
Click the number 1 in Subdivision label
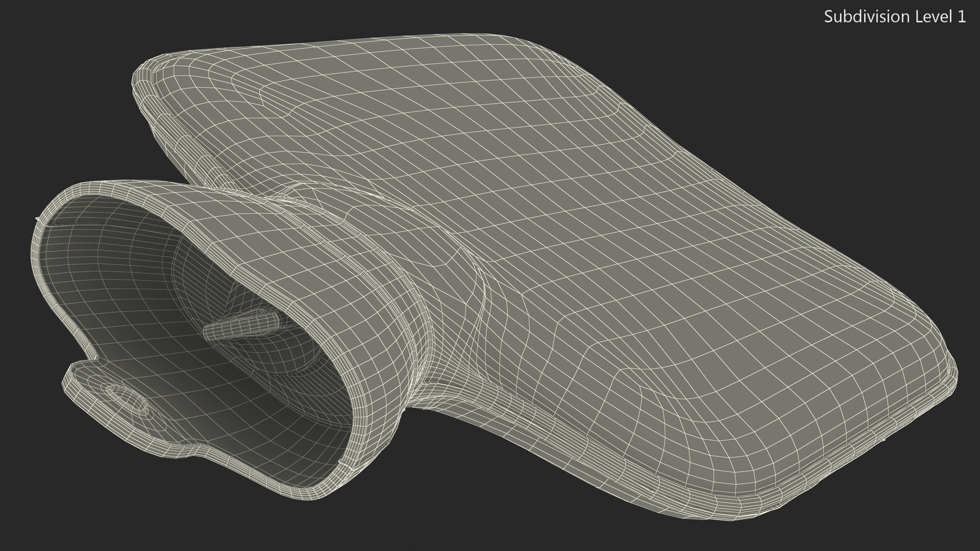pyautogui.click(x=961, y=17)
